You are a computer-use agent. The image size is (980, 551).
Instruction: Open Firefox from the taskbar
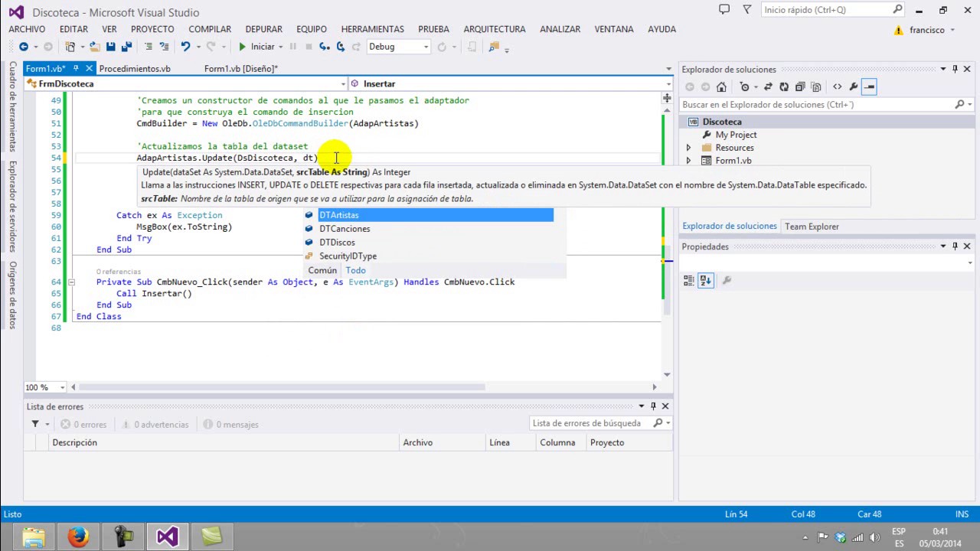pos(77,537)
